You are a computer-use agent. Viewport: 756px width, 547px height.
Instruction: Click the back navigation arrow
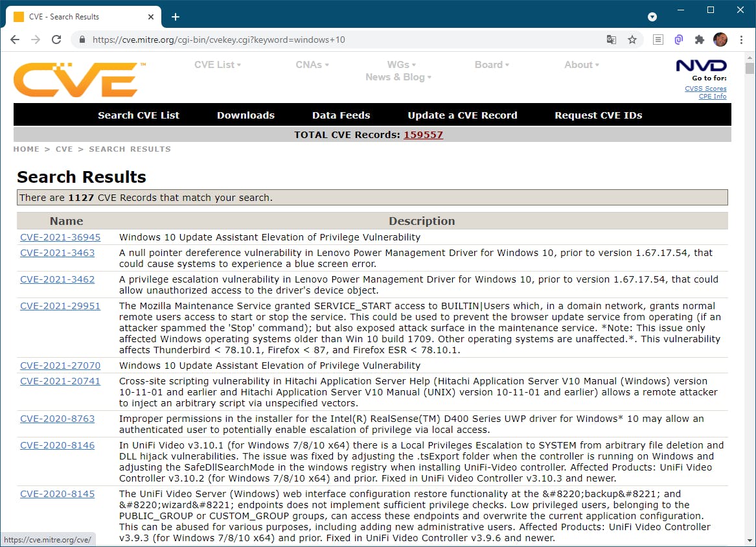point(15,40)
